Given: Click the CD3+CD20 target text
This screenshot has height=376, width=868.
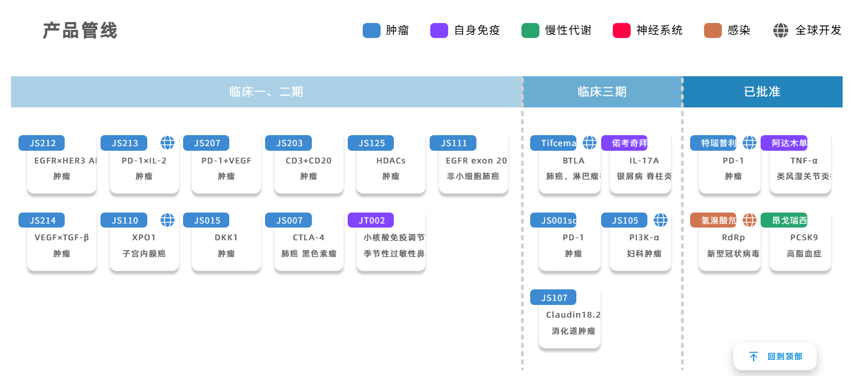Looking at the screenshot, I should click(x=308, y=161).
